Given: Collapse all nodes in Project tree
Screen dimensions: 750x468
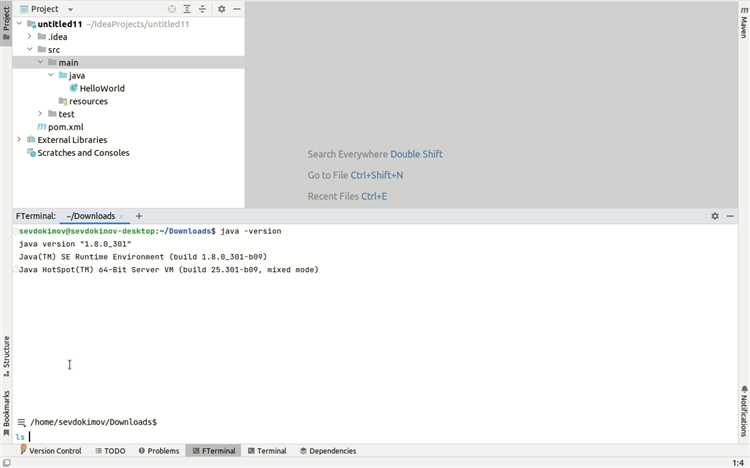Looking at the screenshot, I should point(202,9).
